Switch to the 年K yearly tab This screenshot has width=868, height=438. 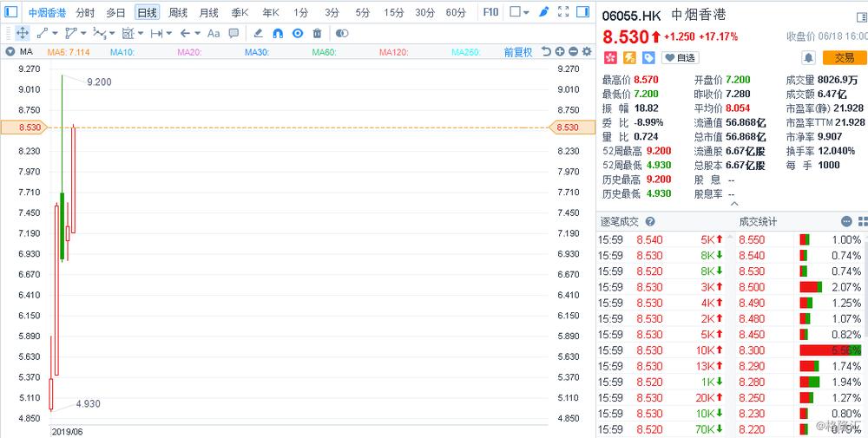(271, 12)
